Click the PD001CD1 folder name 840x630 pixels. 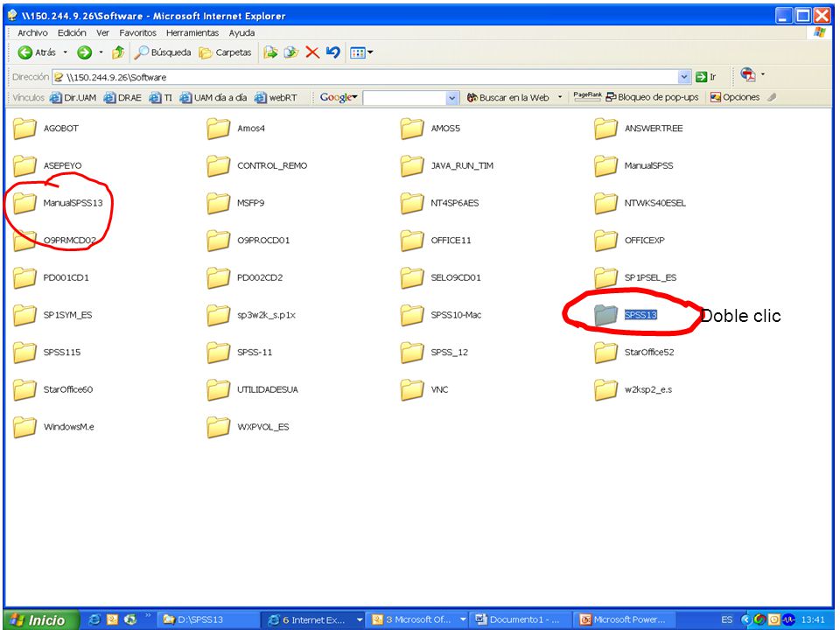[x=66, y=277]
